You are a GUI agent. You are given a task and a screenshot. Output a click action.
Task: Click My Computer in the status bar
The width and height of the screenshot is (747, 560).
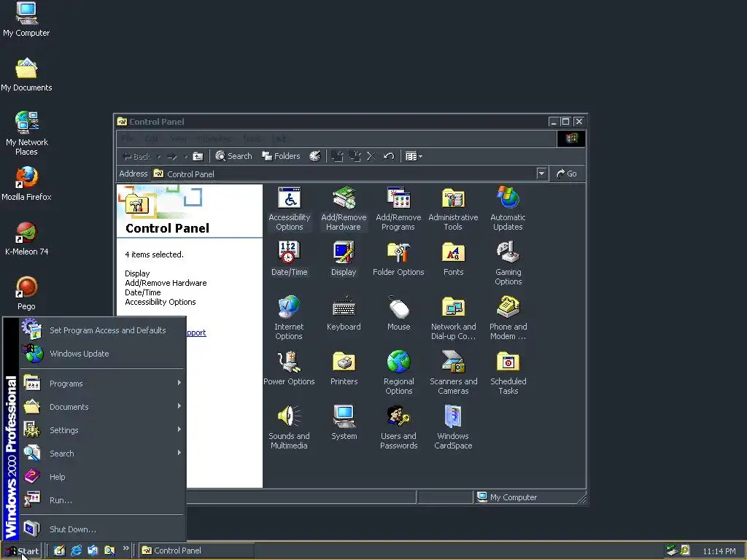pos(507,497)
